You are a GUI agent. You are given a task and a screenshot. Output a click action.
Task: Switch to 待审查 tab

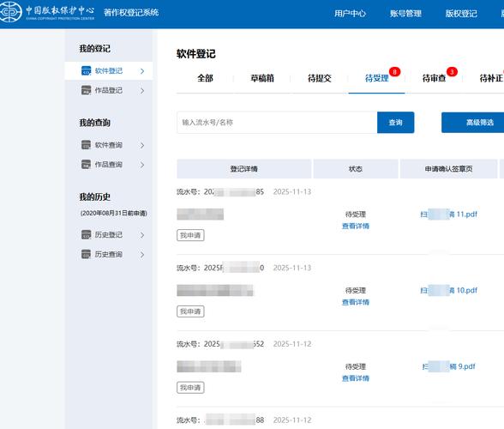pyautogui.click(x=434, y=78)
